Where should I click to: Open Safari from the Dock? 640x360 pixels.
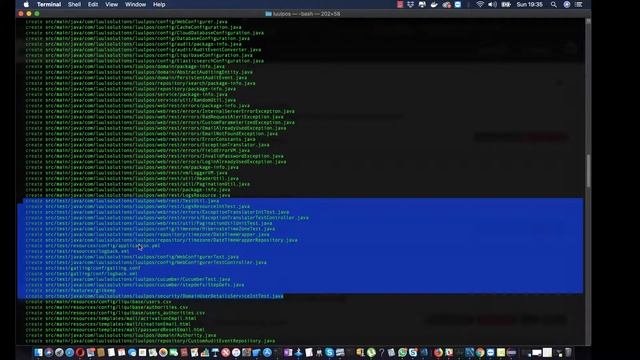click(69, 352)
